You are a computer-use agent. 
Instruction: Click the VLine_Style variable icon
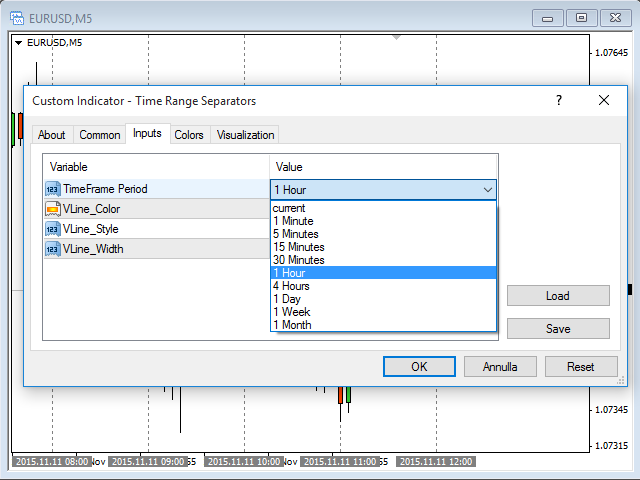click(x=52, y=229)
